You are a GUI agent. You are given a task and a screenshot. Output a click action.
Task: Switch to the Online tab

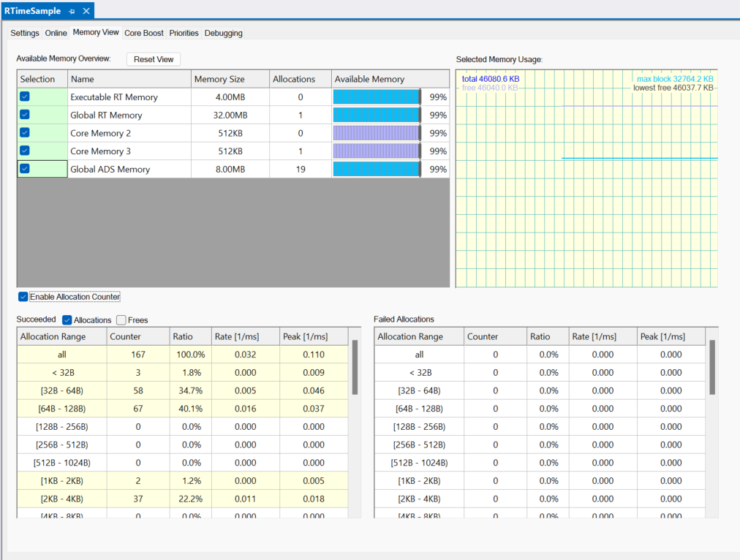click(x=56, y=33)
